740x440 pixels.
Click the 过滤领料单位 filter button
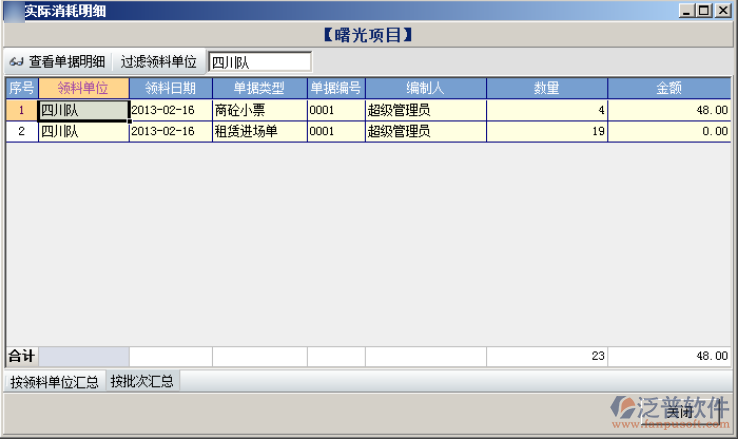click(x=158, y=62)
